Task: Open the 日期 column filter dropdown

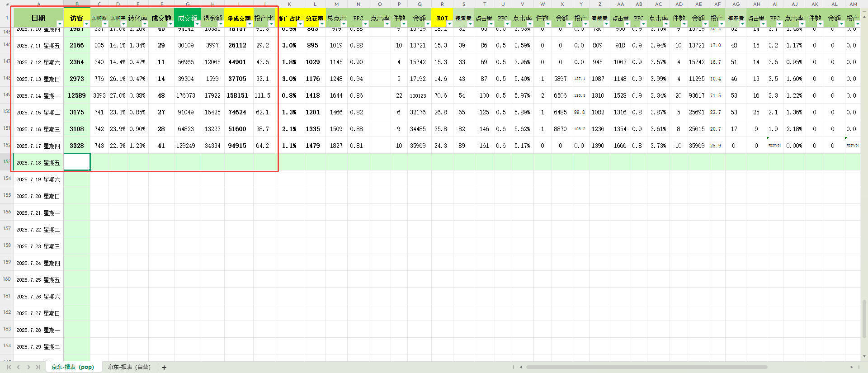Action: point(59,24)
